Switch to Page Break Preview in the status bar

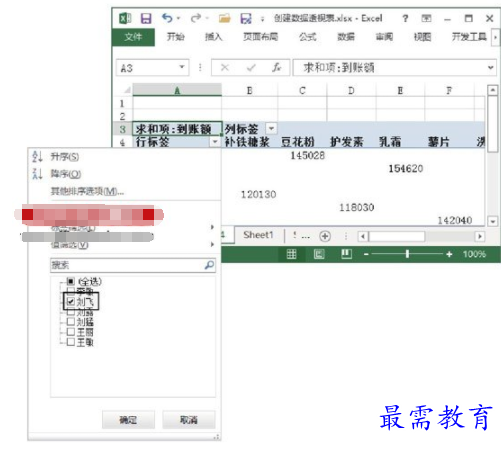(x=346, y=254)
